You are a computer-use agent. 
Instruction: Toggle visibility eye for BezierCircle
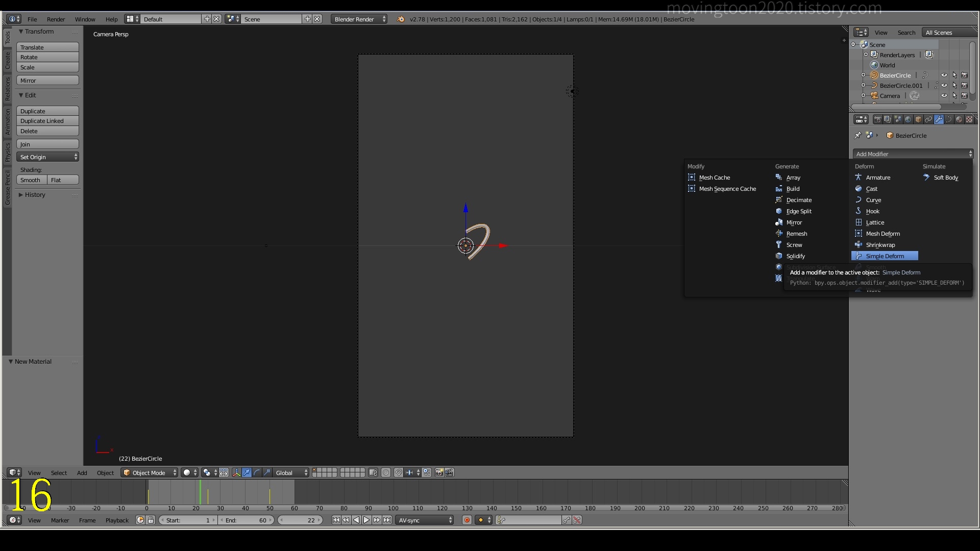(944, 75)
